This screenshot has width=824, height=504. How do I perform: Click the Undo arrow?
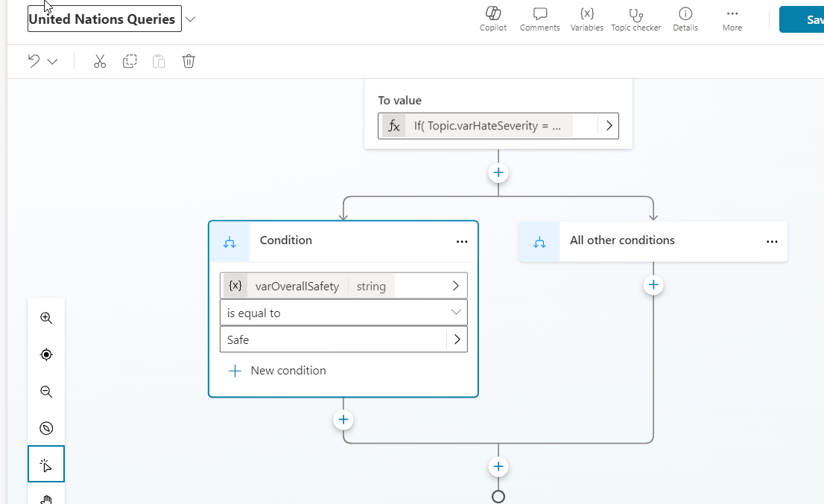coord(34,62)
